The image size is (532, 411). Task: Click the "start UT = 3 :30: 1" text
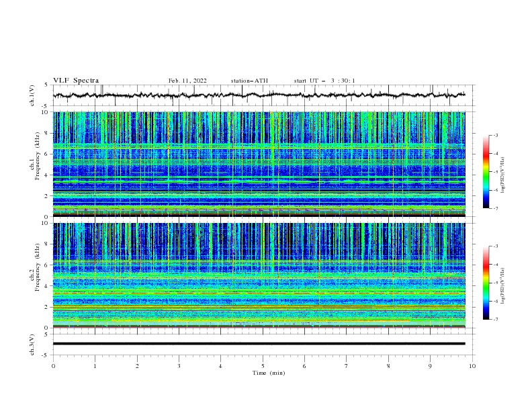[x=324, y=81]
